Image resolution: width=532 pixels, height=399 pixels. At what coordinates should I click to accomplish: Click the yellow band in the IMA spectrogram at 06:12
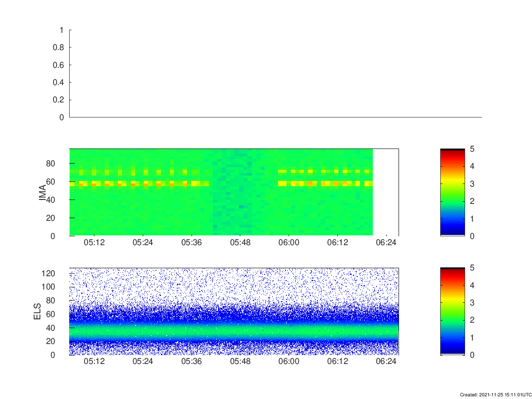pos(337,183)
